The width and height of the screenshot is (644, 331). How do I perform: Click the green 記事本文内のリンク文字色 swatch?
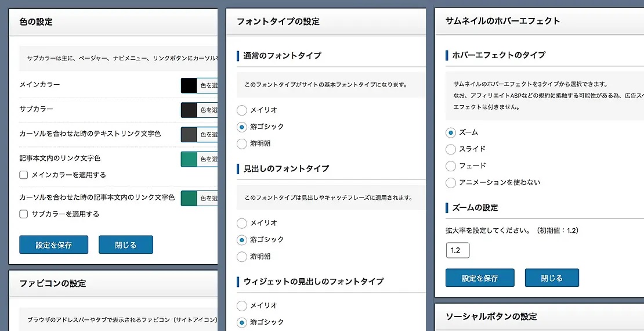pyautogui.click(x=189, y=159)
